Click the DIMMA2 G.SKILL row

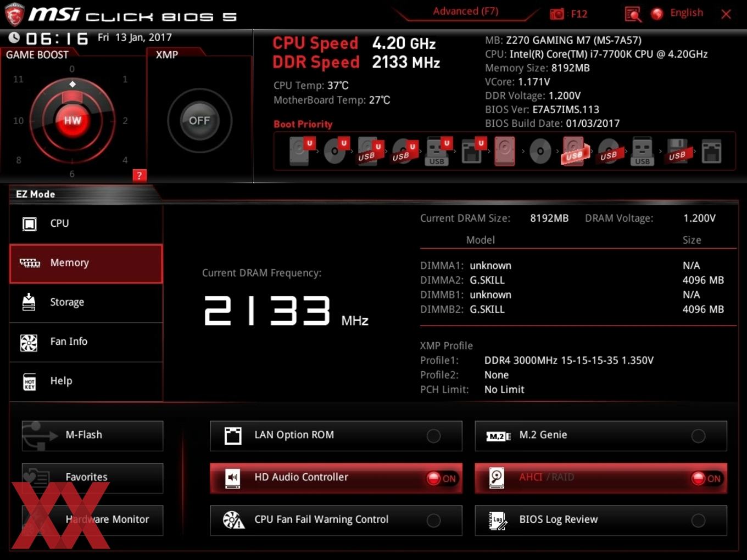coord(572,280)
